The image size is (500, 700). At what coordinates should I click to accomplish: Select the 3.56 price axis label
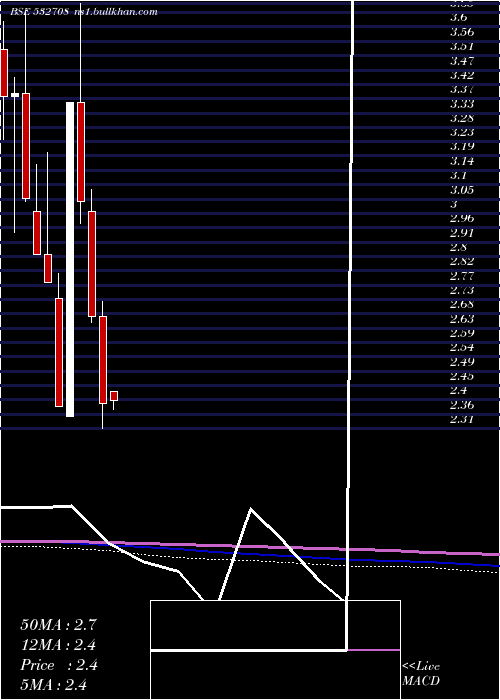(x=462, y=32)
